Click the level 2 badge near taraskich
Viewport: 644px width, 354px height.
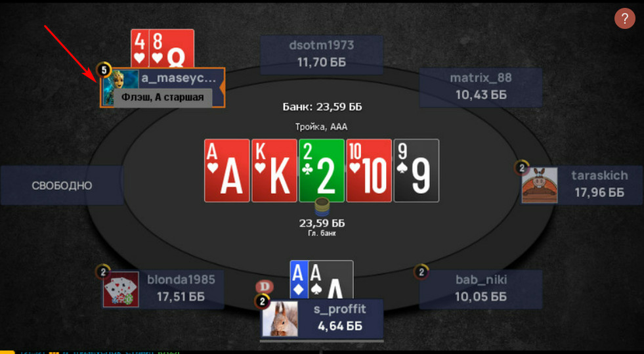coord(522,167)
